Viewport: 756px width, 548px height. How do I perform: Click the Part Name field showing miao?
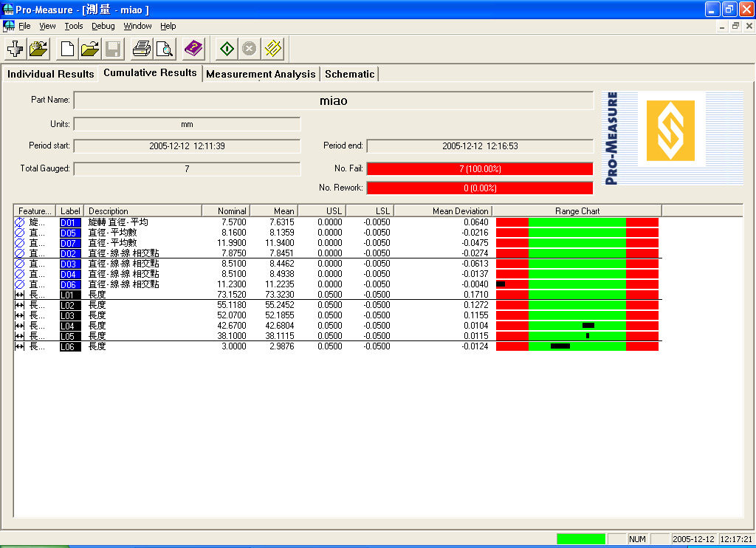coord(333,100)
